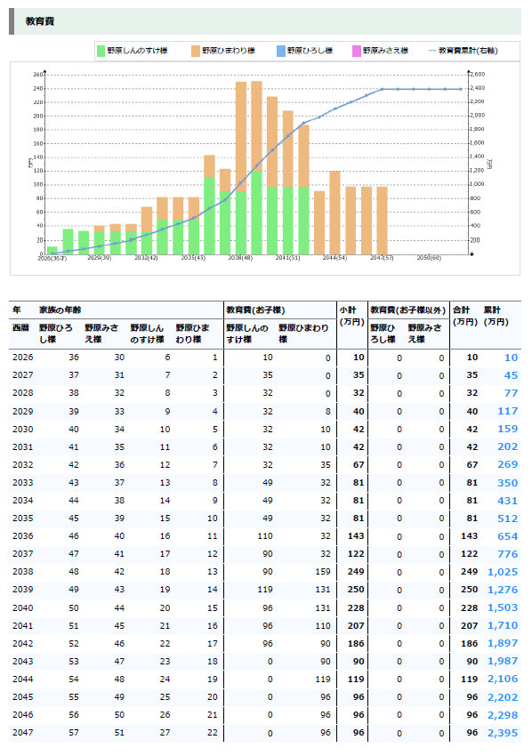Open cumulative total link 1,987
The image size is (532, 756).
point(503,662)
